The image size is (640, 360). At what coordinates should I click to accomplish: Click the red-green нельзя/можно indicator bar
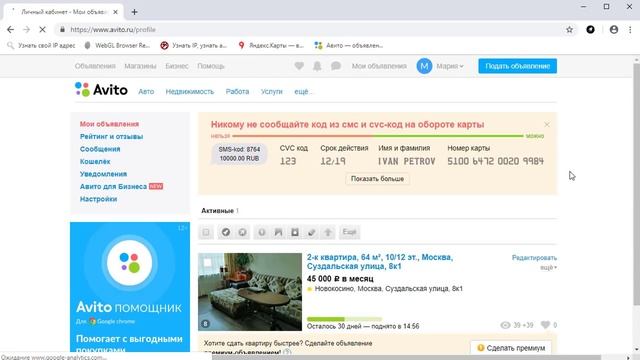[x=378, y=136]
